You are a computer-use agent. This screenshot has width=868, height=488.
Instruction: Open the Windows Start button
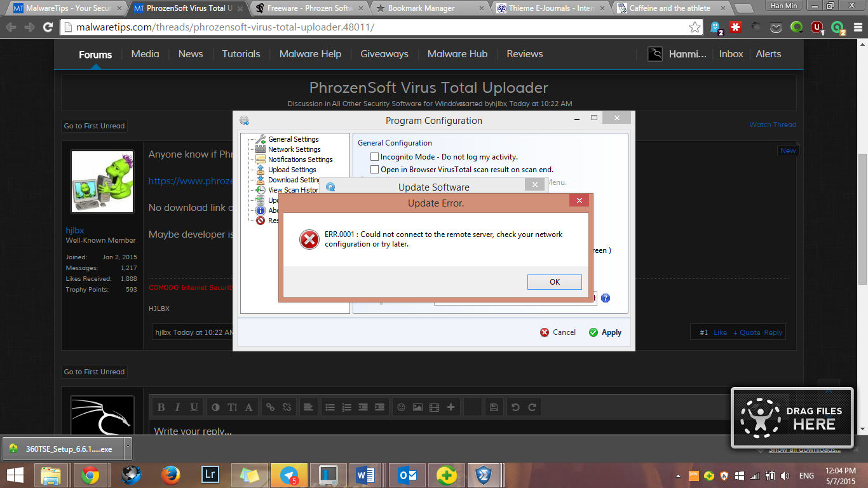tap(15, 475)
